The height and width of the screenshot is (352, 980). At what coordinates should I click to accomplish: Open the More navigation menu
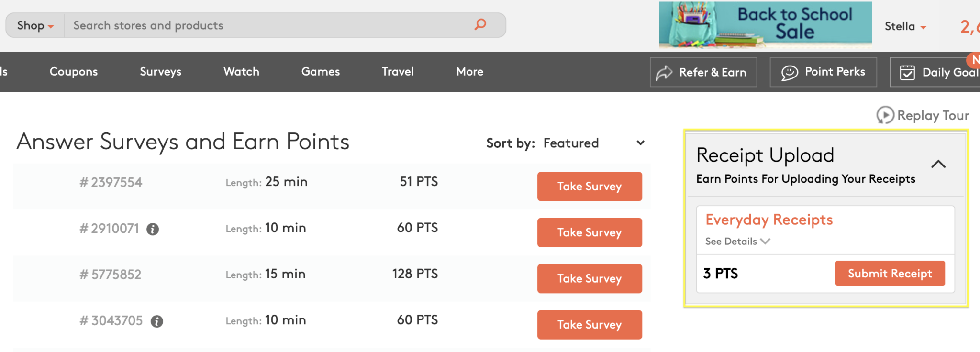(x=469, y=72)
